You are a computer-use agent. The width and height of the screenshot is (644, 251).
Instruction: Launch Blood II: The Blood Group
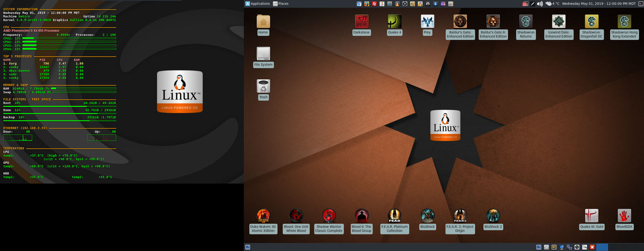point(362,221)
